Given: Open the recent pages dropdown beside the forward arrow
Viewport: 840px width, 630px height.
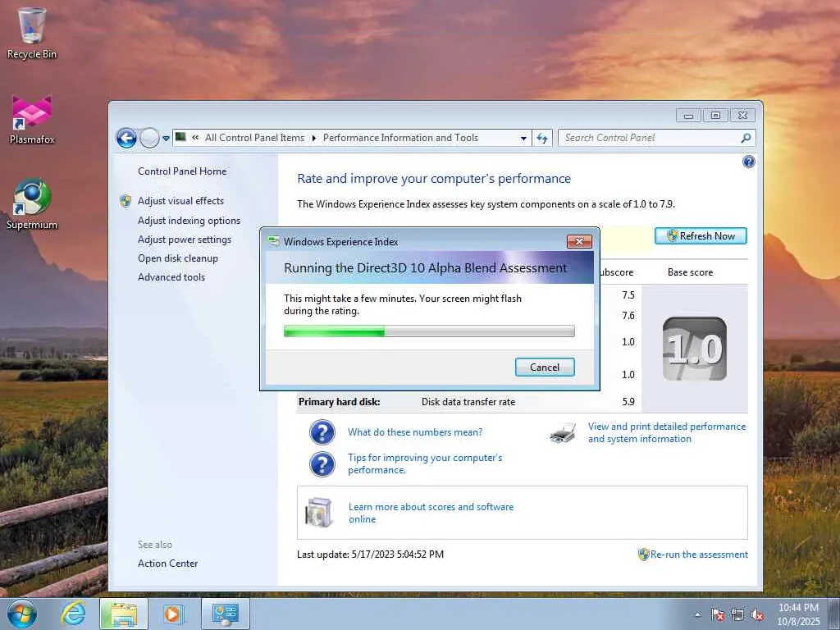Looking at the screenshot, I should (x=166, y=138).
